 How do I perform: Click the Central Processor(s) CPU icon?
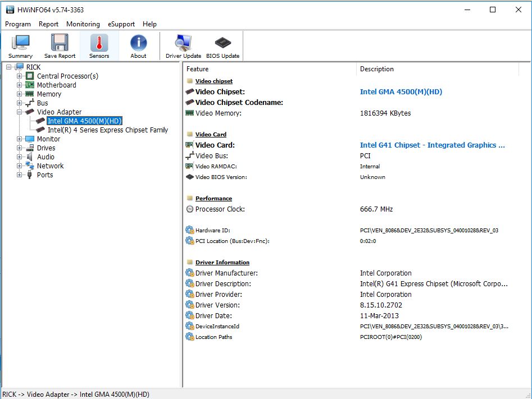[x=30, y=76]
